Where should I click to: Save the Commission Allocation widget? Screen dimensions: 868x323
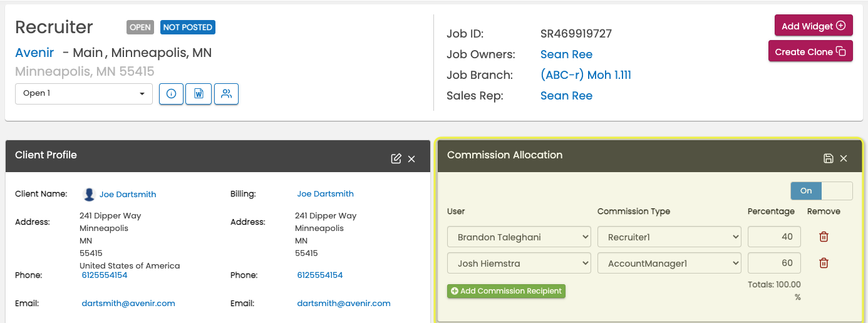pyautogui.click(x=828, y=158)
